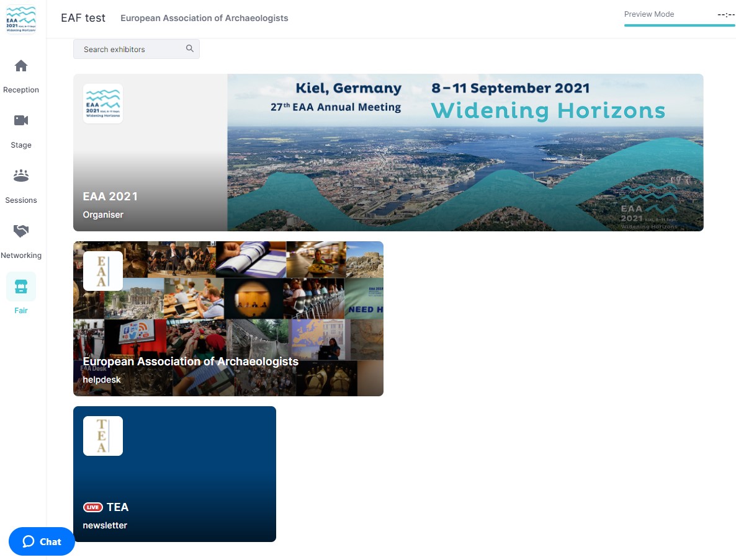Focus the Search exhibitors field
The width and height of the screenshot is (736, 560).
(x=136, y=49)
